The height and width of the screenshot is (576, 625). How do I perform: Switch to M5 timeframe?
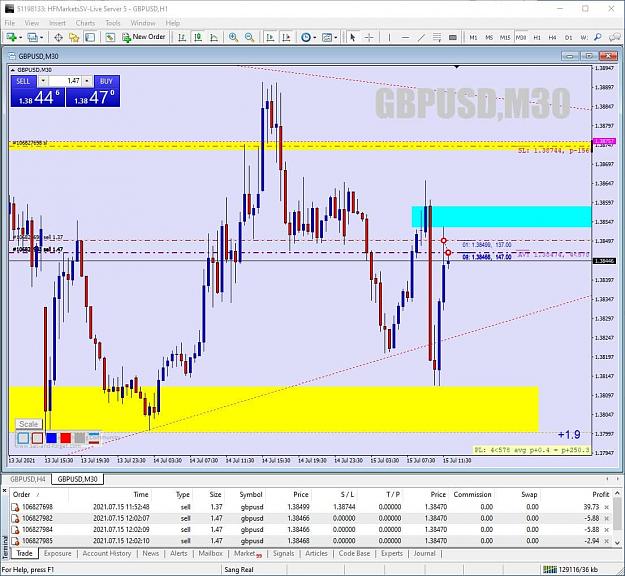489,37
